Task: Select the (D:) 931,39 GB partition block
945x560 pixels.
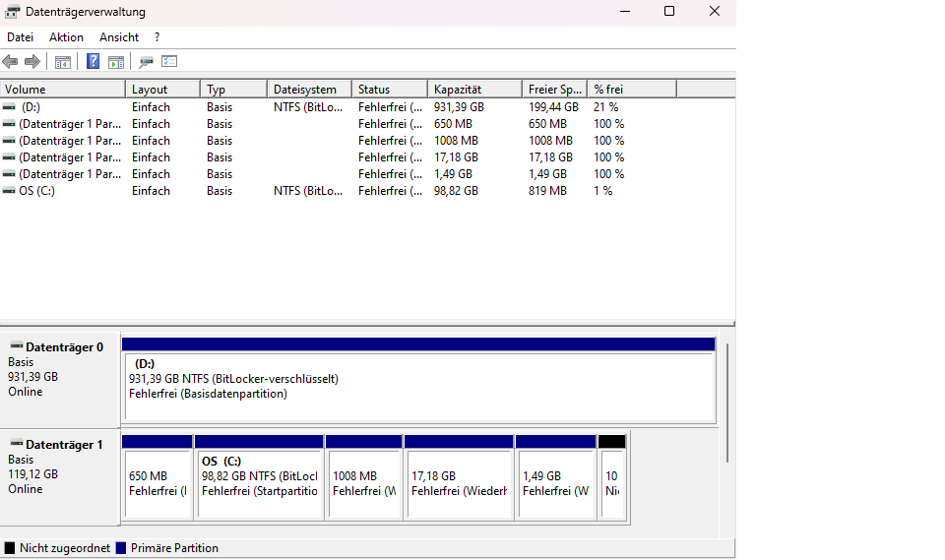Action: click(419, 380)
